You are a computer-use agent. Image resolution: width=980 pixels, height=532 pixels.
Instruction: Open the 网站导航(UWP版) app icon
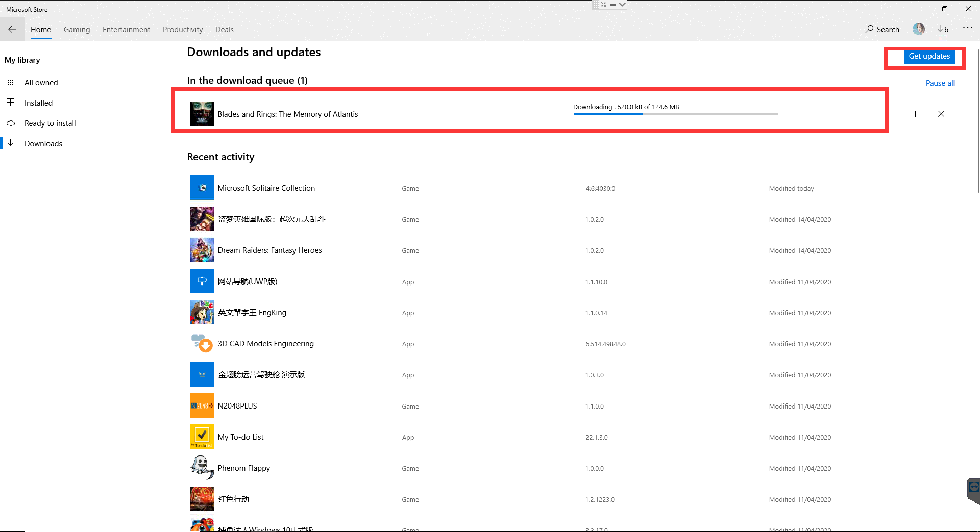click(x=202, y=281)
